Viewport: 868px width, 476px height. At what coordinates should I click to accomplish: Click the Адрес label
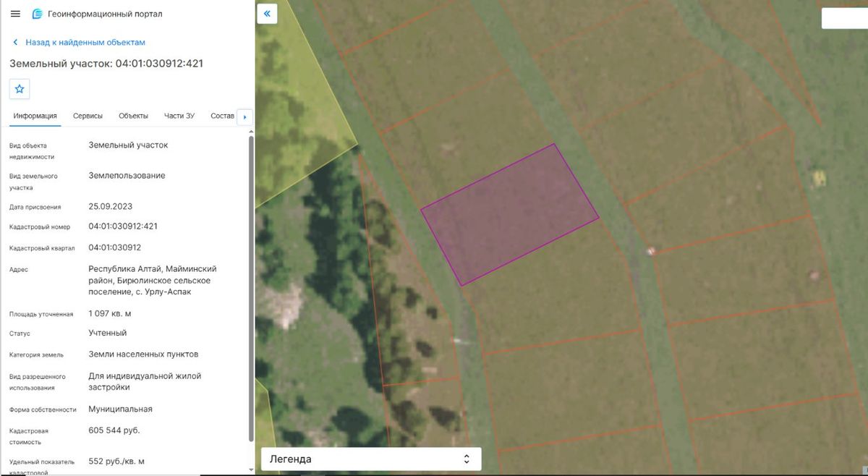[x=19, y=270]
